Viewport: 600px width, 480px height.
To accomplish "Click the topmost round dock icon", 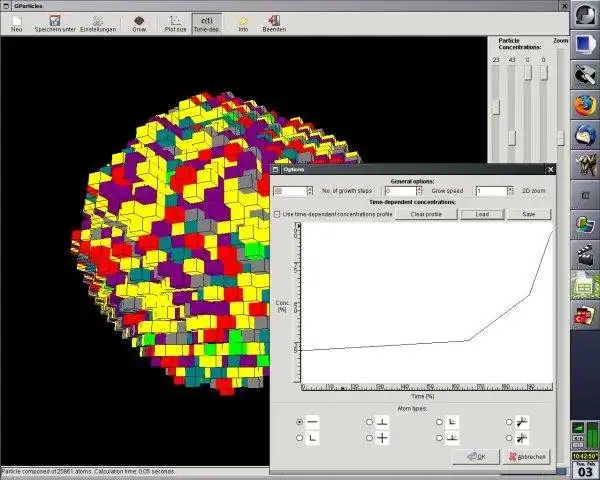I will [585, 15].
